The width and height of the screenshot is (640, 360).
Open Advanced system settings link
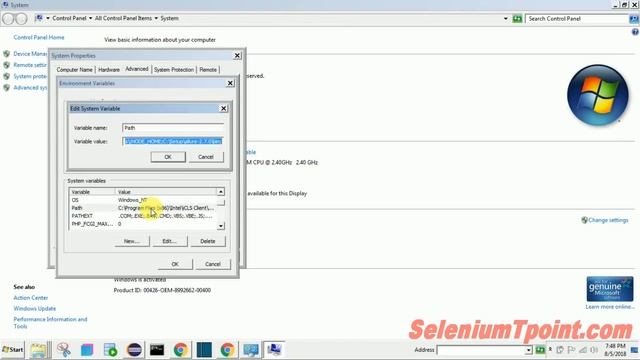(x=31, y=87)
